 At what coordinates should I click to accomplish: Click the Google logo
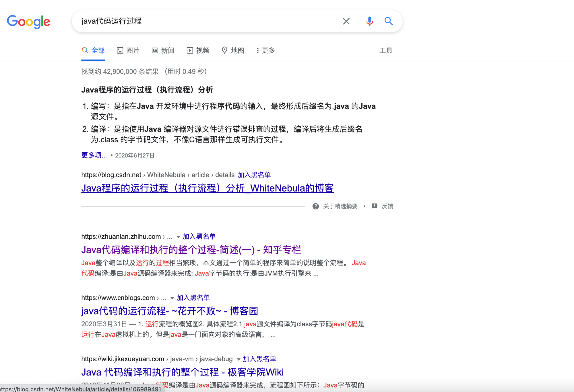28,22
